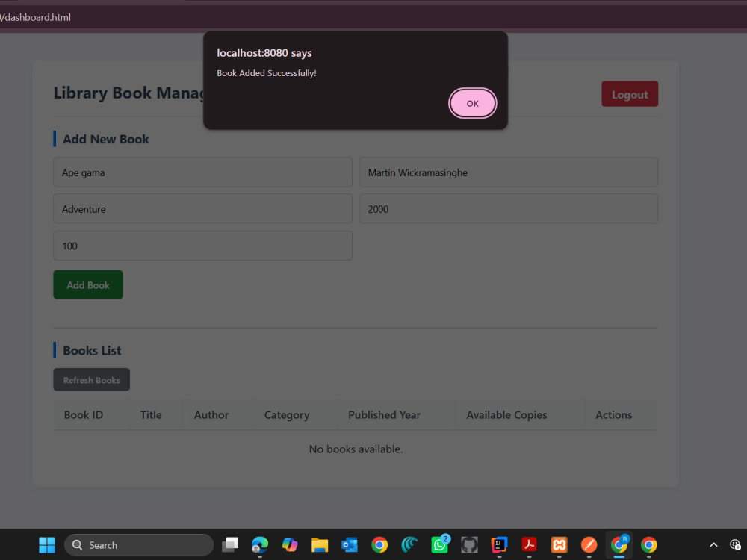Open the first Chrome icon next to Outlook

(379, 545)
